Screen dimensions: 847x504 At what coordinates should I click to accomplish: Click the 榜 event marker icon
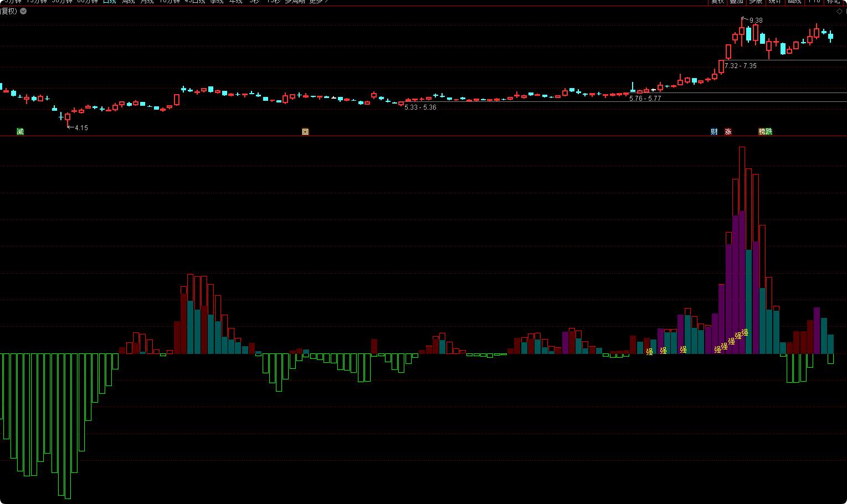point(762,131)
